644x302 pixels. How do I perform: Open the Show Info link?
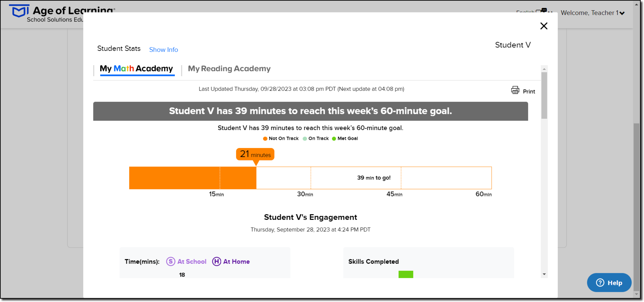click(x=163, y=50)
